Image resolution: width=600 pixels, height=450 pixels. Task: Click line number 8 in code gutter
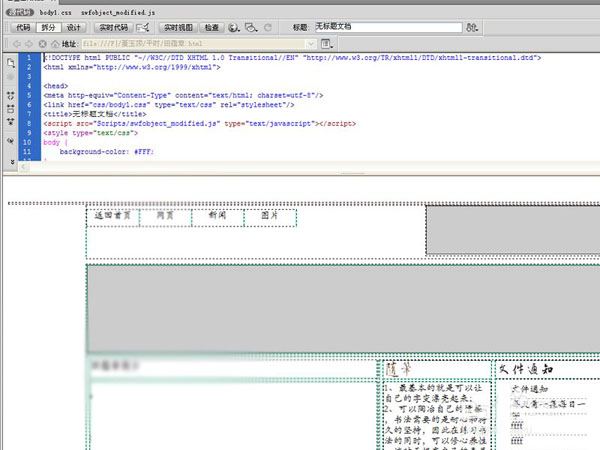coord(29,124)
